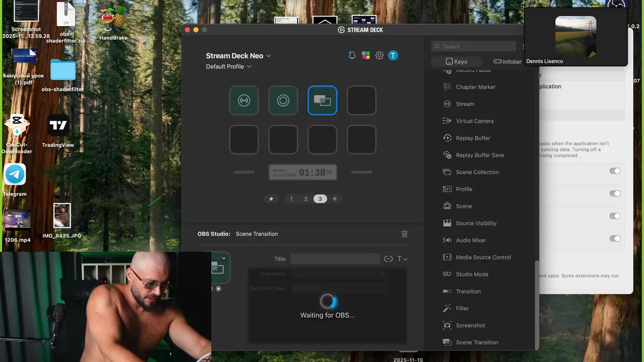The height and width of the screenshot is (362, 644).
Task: Click the Scene Transition list action icon
Action: point(447,342)
